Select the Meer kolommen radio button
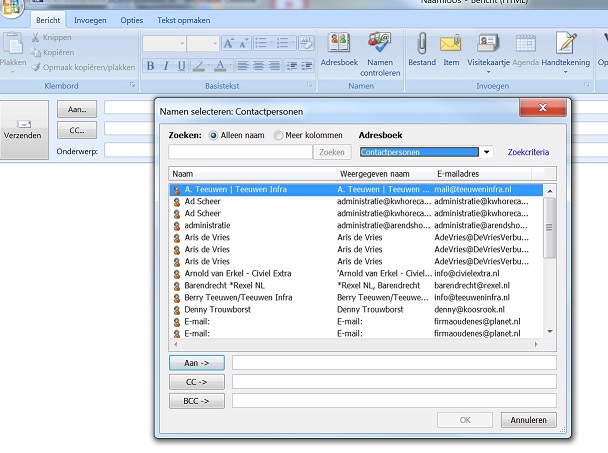 click(278, 135)
